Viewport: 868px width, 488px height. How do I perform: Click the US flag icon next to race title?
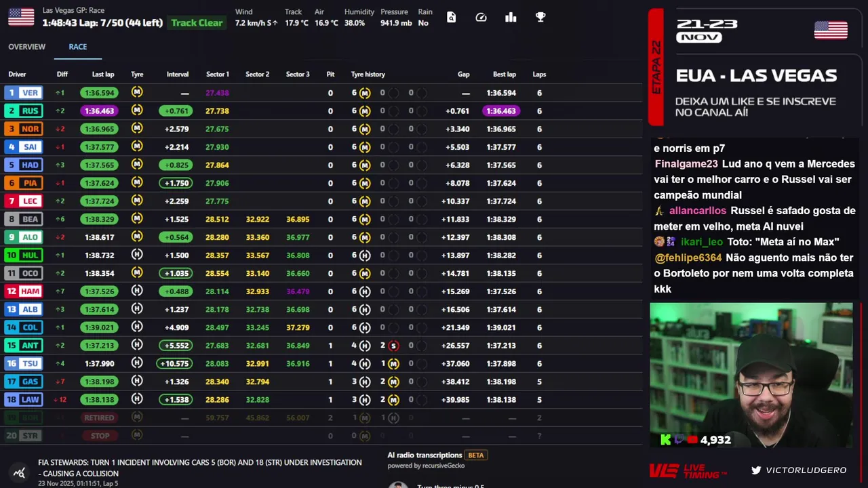click(x=21, y=17)
